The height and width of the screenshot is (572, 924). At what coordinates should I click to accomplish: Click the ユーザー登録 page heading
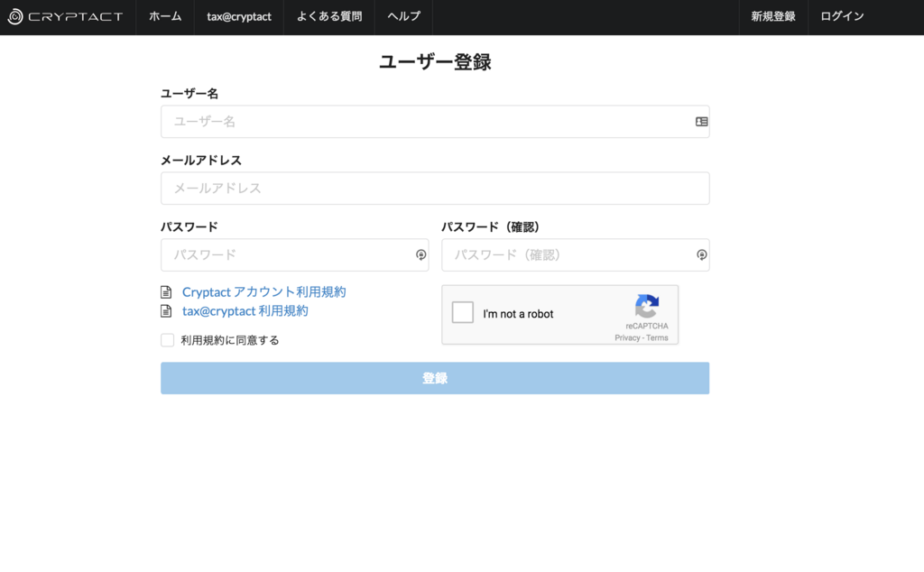435,62
